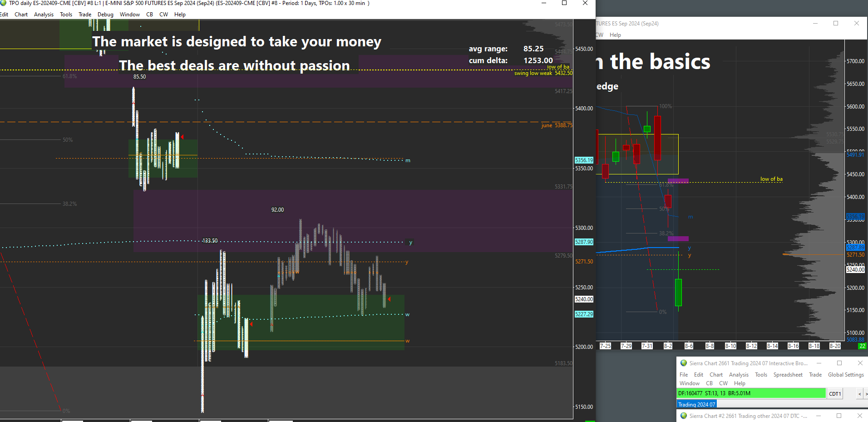Open the Debug menu in the TPO window
Image resolution: width=868 pixels, height=422 pixels.
105,15
